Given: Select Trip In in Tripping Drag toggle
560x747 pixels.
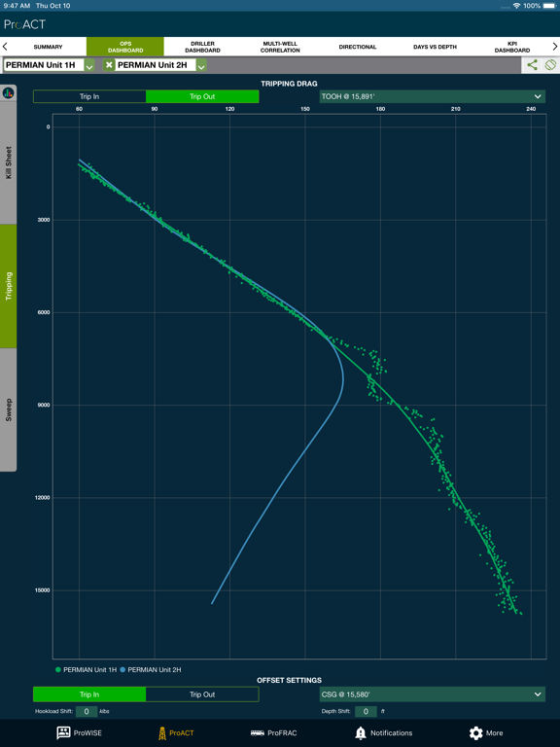Looking at the screenshot, I should pyautogui.click(x=89, y=96).
